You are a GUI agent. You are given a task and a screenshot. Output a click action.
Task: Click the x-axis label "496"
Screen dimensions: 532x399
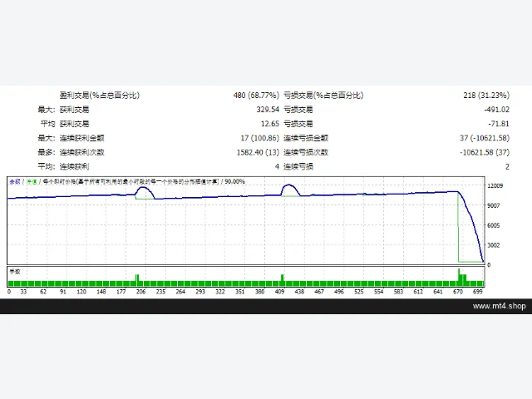339,292
